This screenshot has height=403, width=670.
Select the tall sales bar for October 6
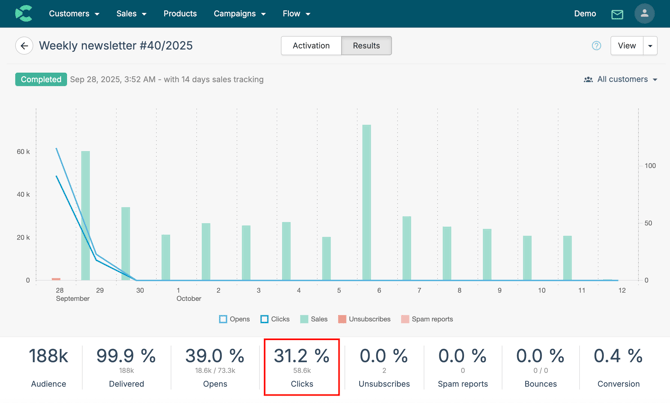(x=367, y=202)
